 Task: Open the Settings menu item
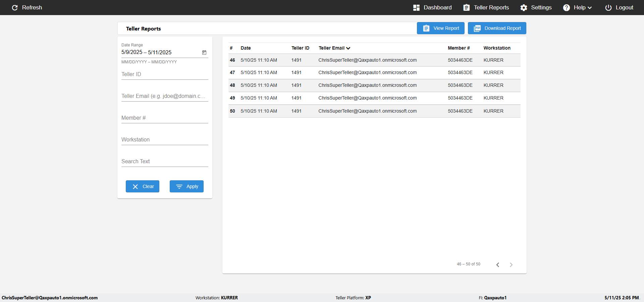pos(536,8)
